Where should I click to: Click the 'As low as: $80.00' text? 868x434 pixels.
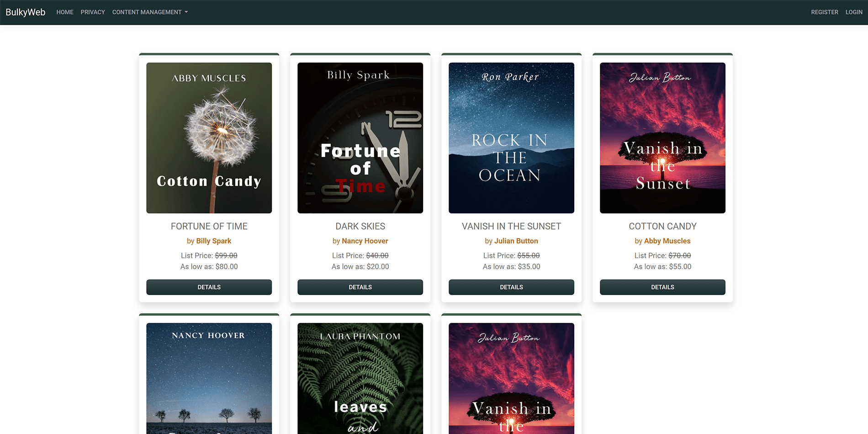pyautogui.click(x=209, y=266)
